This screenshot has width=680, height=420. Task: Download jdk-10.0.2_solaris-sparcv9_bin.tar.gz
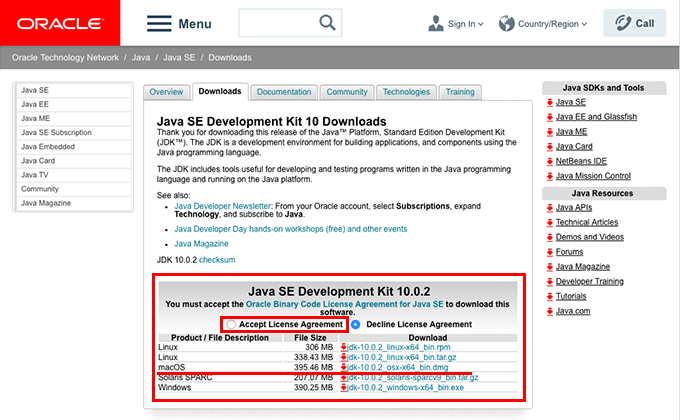[412, 377]
